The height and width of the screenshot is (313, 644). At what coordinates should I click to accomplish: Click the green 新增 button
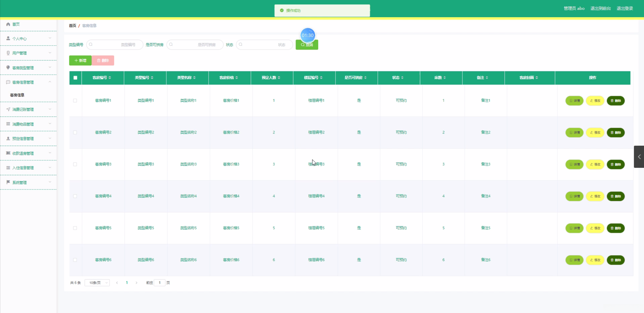80,61
